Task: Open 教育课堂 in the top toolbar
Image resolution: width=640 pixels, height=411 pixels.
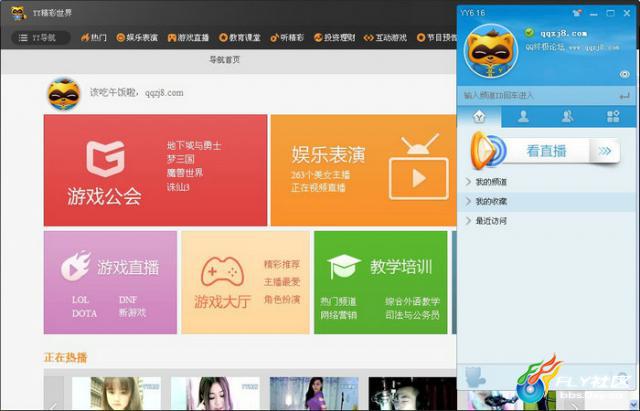Action: (239, 38)
